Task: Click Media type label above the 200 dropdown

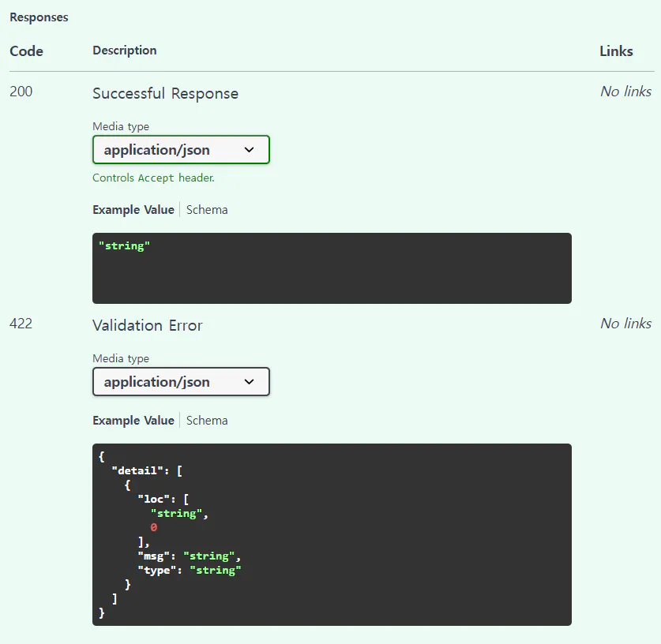Action: (x=121, y=126)
